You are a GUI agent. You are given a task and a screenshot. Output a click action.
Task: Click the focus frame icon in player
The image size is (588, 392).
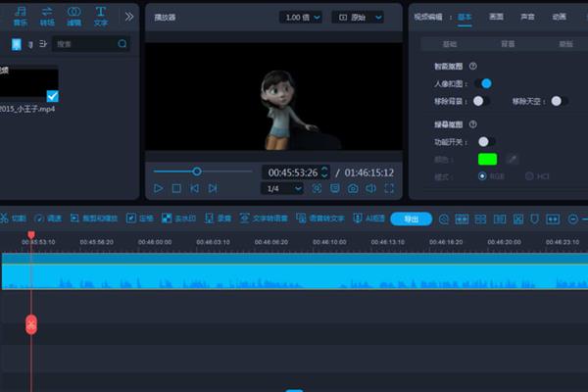click(x=317, y=188)
